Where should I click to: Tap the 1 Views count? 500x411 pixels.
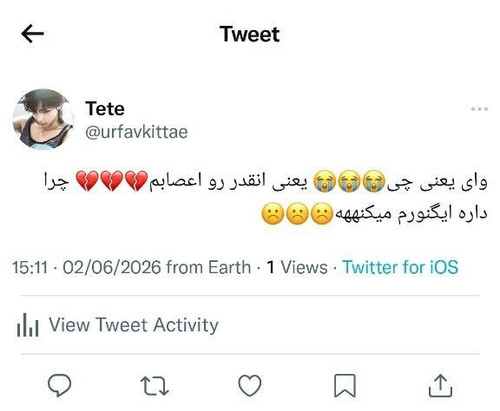pyautogui.click(x=297, y=267)
